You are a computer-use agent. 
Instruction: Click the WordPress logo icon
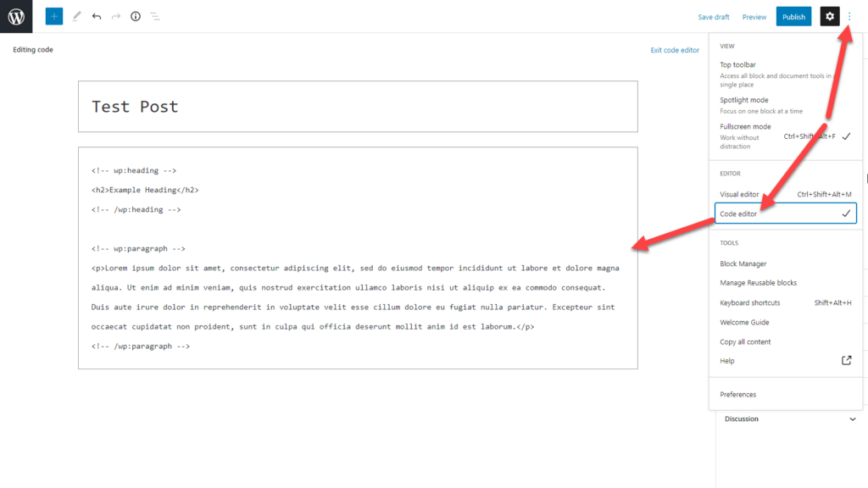coord(16,16)
